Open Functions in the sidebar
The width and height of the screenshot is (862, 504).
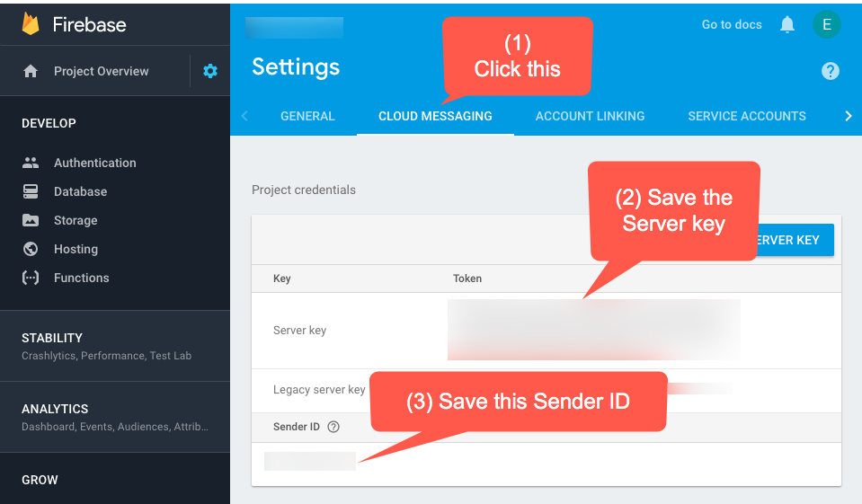tap(82, 278)
